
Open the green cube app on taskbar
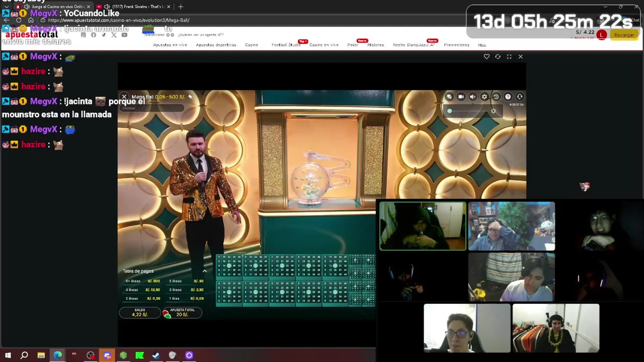point(123,355)
